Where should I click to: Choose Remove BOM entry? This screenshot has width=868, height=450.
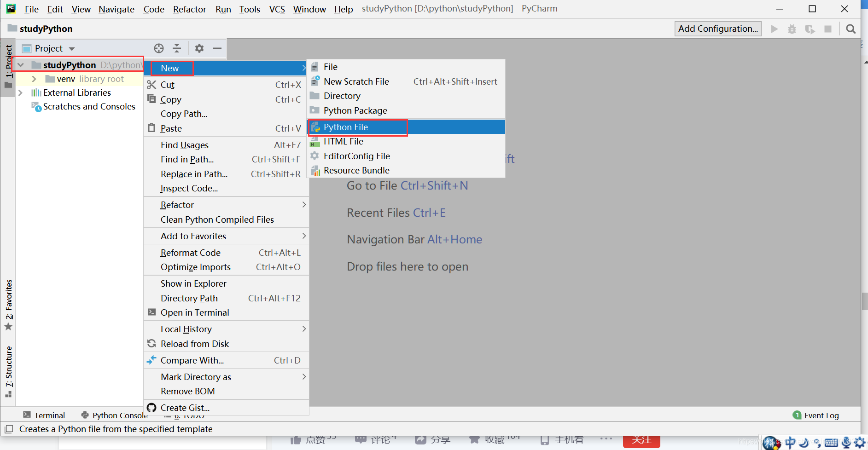pos(226,391)
